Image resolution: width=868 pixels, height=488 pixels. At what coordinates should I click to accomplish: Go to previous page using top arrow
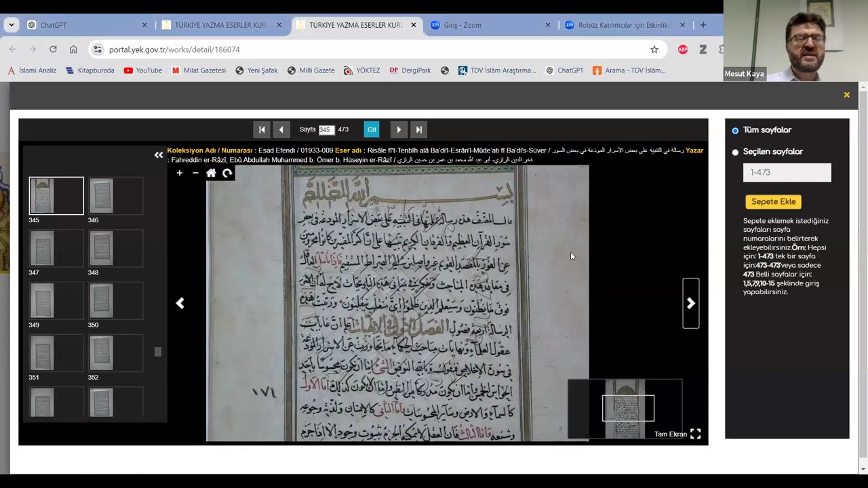pos(281,129)
